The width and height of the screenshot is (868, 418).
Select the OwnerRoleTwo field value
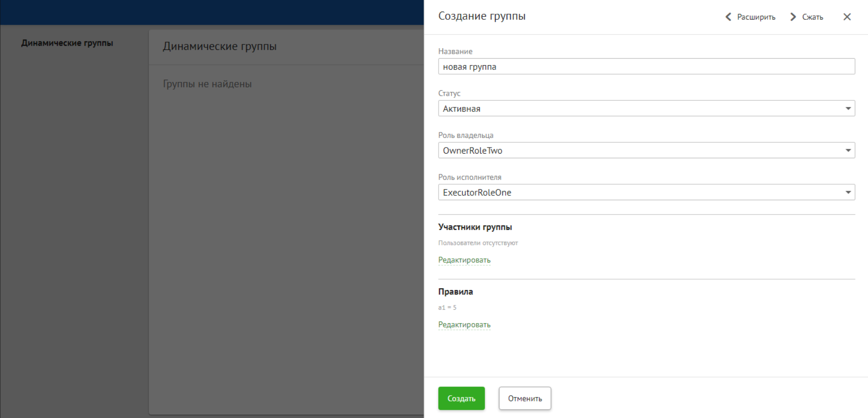pyautogui.click(x=472, y=150)
